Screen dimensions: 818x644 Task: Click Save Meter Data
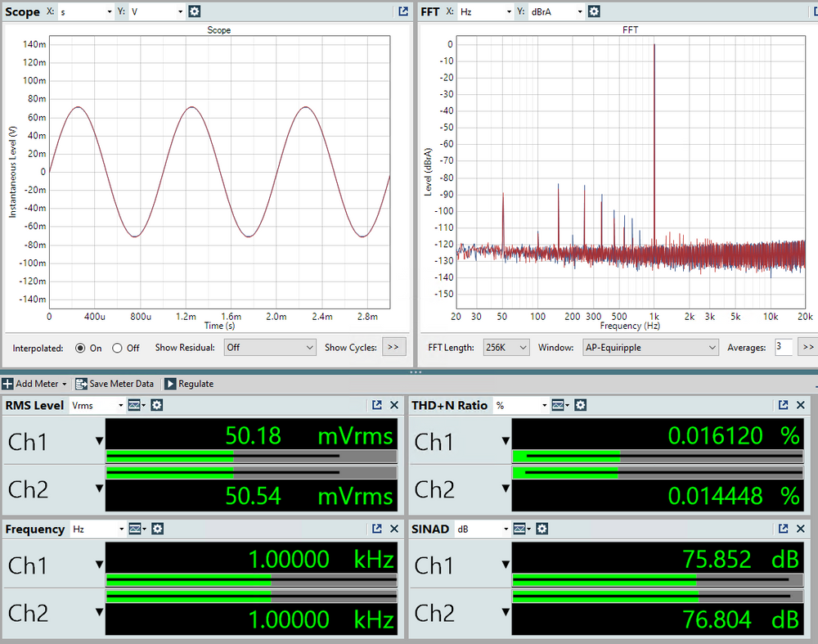(x=115, y=384)
